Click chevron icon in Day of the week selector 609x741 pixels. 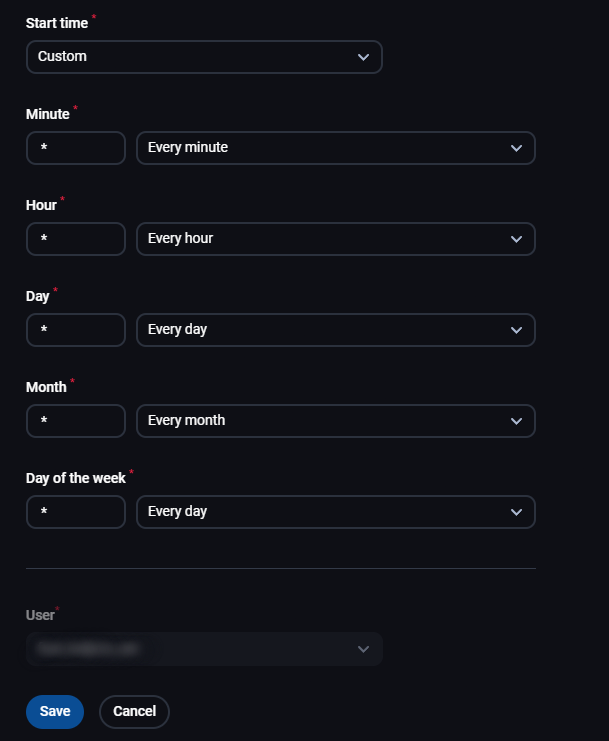[516, 512]
